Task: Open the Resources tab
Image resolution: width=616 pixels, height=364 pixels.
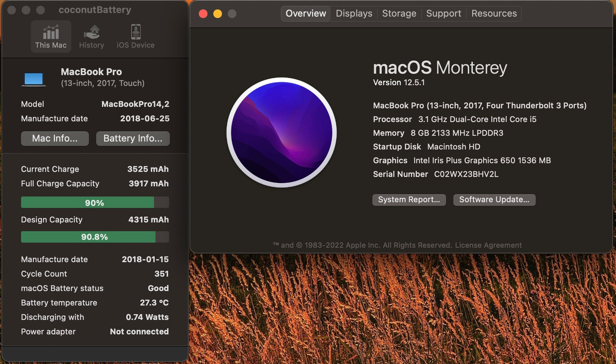Action: (494, 13)
